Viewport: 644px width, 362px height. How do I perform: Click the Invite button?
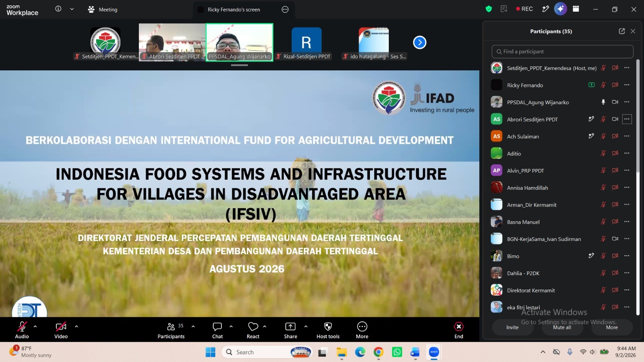512,327
